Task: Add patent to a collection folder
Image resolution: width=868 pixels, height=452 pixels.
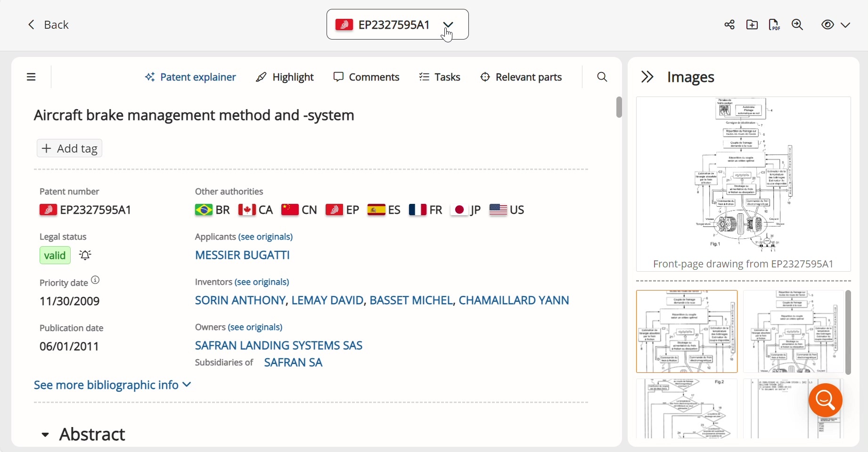Action: (x=752, y=24)
